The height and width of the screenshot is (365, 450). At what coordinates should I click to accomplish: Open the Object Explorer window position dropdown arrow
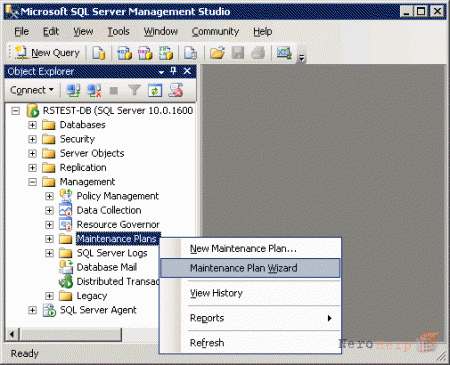coord(162,72)
